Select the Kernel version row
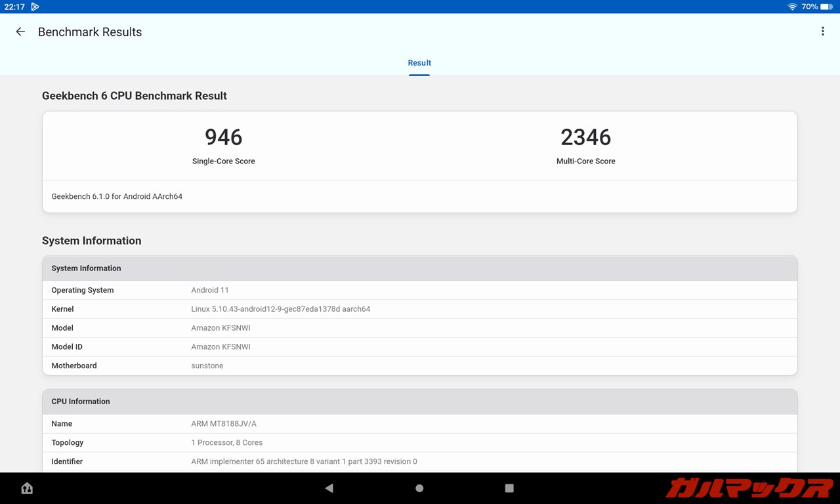 point(419,309)
